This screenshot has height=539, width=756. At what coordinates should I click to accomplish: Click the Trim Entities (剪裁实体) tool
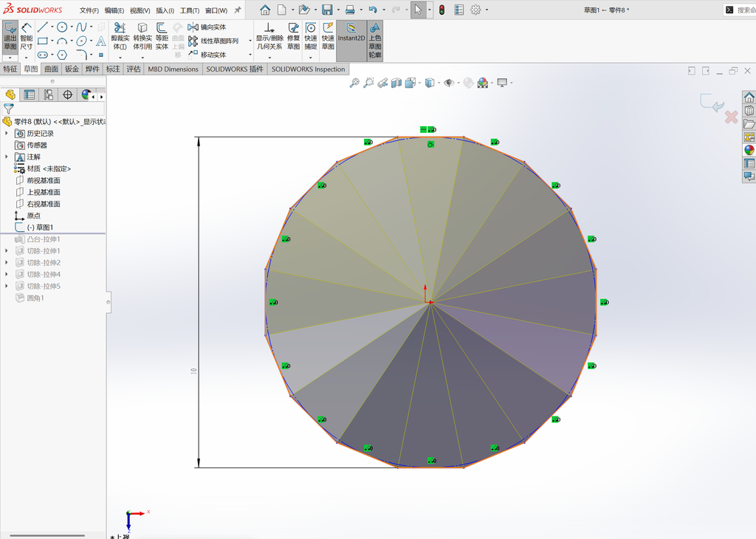click(120, 36)
